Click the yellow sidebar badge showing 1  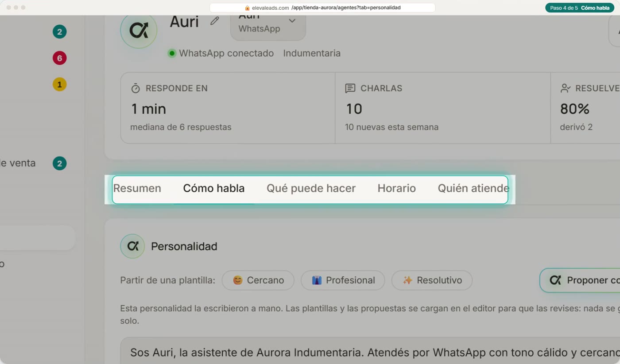click(59, 84)
